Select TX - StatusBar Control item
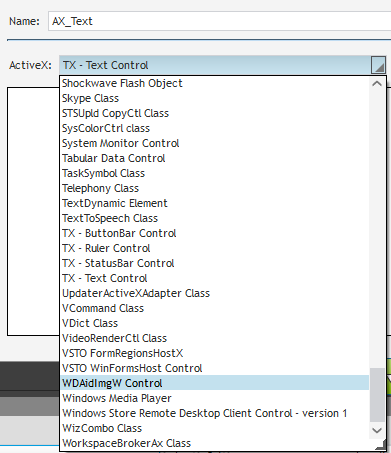Image resolution: width=391 pixels, height=453 pixels. [215, 263]
